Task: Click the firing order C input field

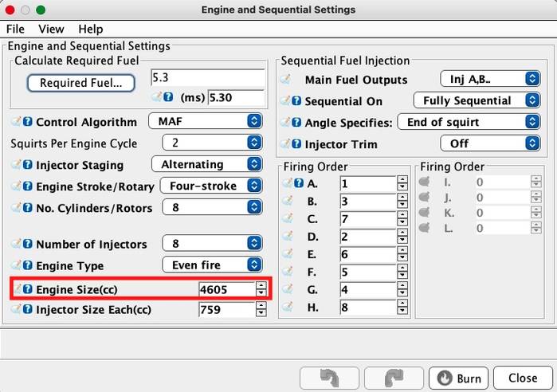Action: tap(367, 218)
